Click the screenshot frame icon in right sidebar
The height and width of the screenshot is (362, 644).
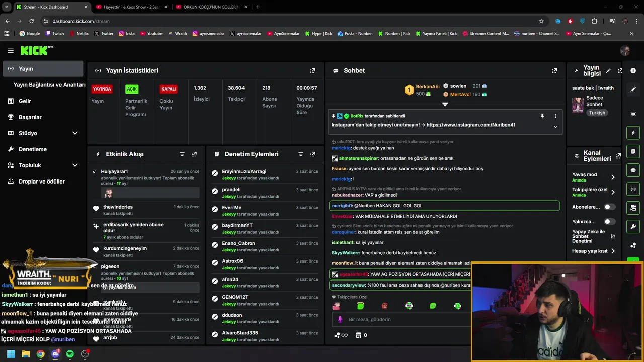[633, 114]
